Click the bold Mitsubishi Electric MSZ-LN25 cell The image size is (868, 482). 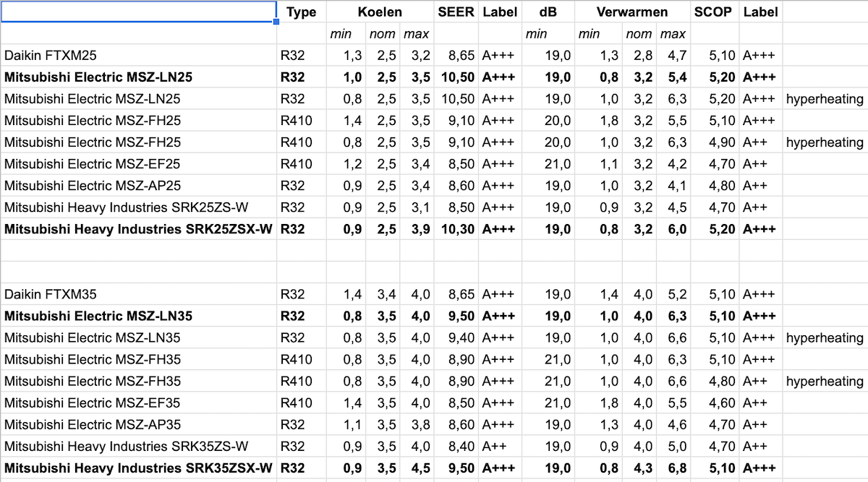point(138,77)
